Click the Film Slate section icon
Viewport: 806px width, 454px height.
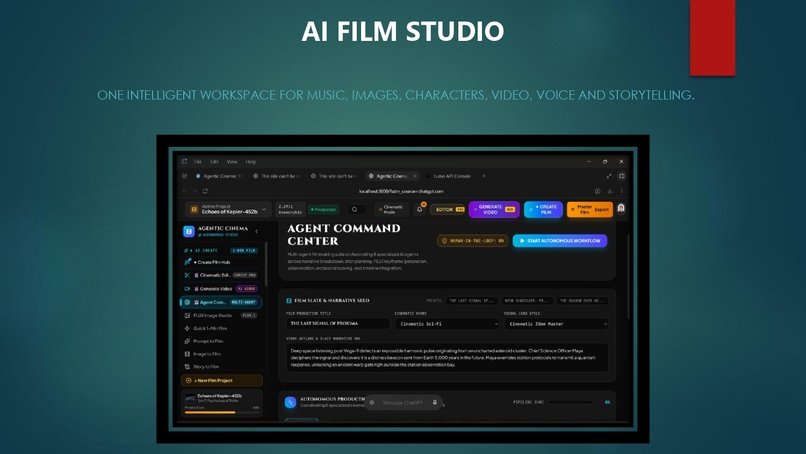pos(289,300)
